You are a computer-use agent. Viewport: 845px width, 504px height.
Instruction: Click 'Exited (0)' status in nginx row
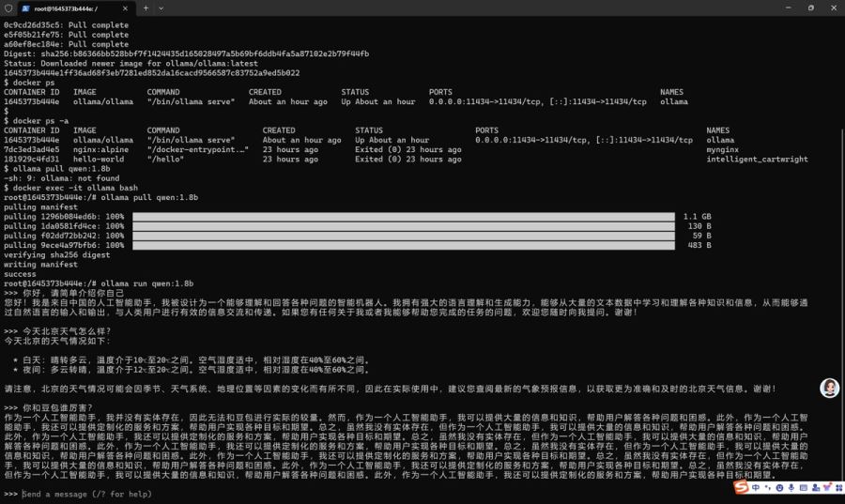408,149
